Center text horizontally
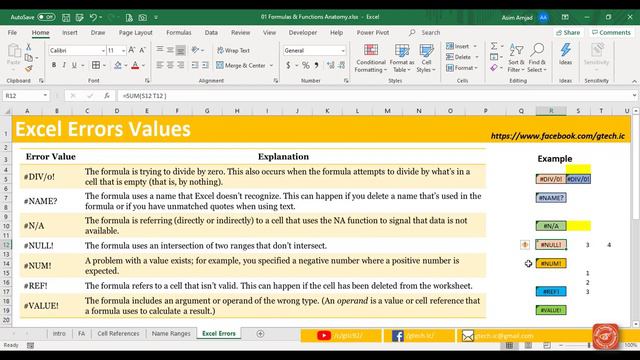 click(x=170, y=65)
